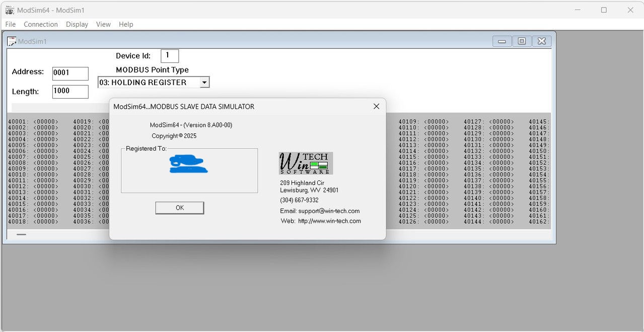Click the ModSim64 application title icon
Screen dimensions: 644x332
click(x=10, y=10)
